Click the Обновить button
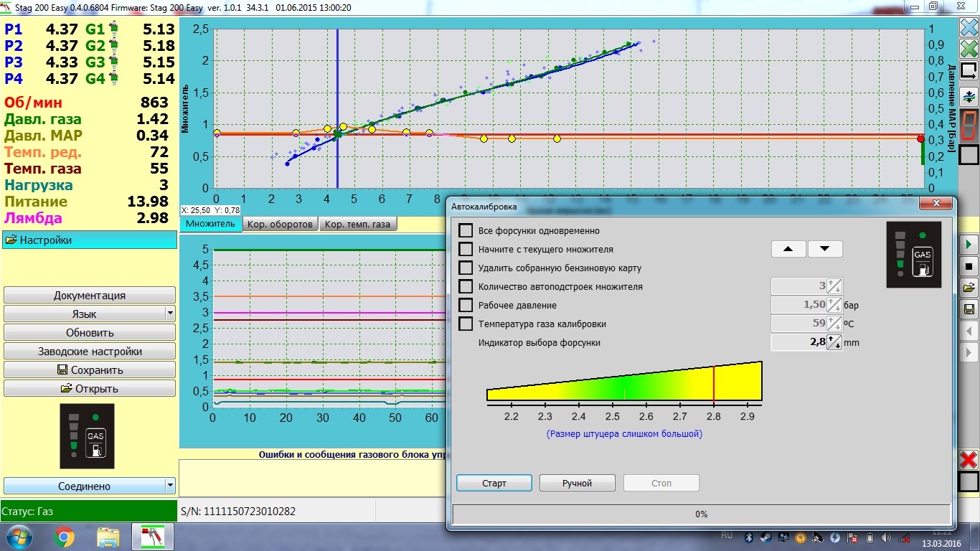Screen dimensions: 980x551 pyautogui.click(x=90, y=332)
